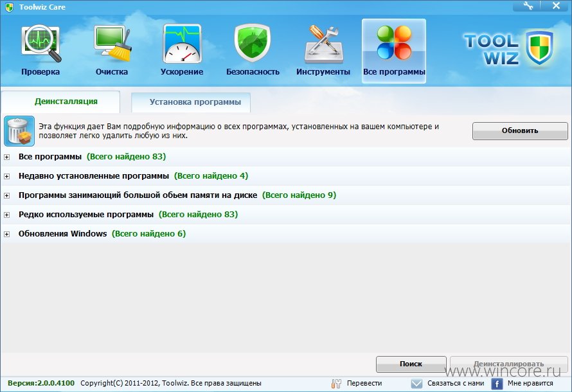Open the Инструменты tools section

pyautogui.click(x=323, y=51)
